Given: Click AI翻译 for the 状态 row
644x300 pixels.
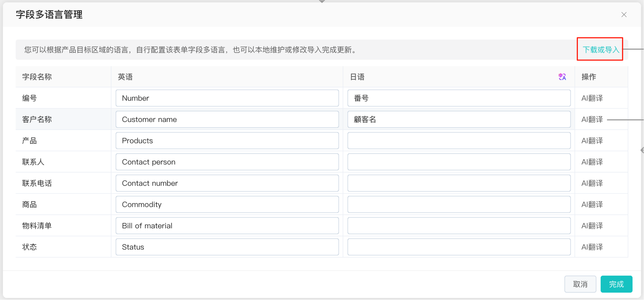Looking at the screenshot, I should pos(592,247).
